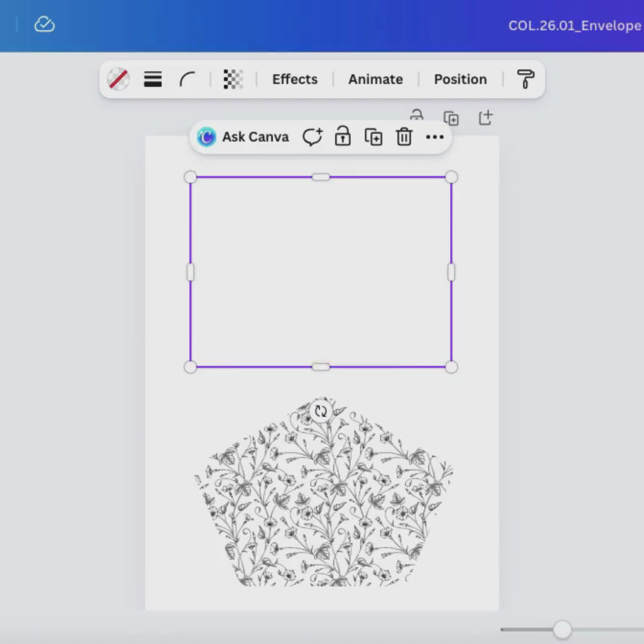Open the Effects panel
Viewport: 644px width, 644px height.
click(x=295, y=79)
